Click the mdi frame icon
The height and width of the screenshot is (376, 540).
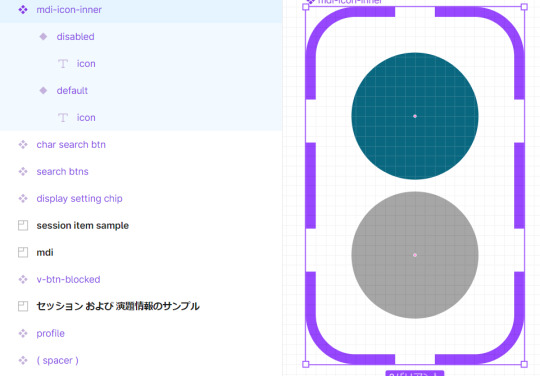coord(23,252)
